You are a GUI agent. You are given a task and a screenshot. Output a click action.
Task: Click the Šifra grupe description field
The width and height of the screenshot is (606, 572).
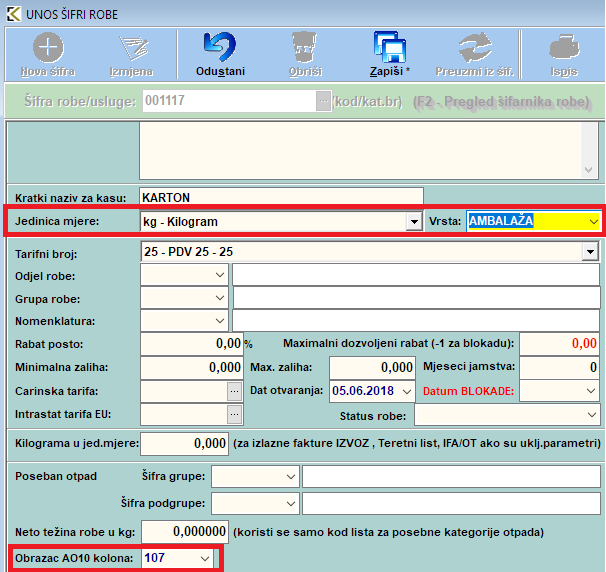tap(451, 477)
